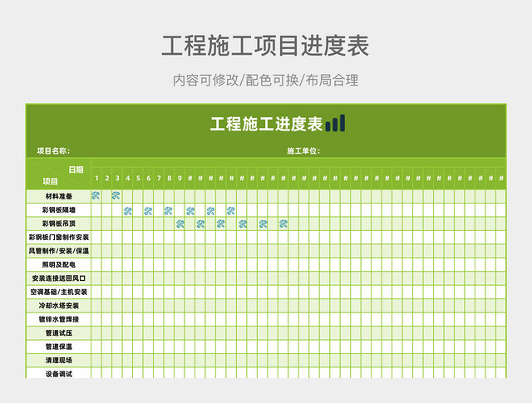Select the green banner title 工程施工进度表
This screenshot has height=403, width=532.
[x=266, y=124]
